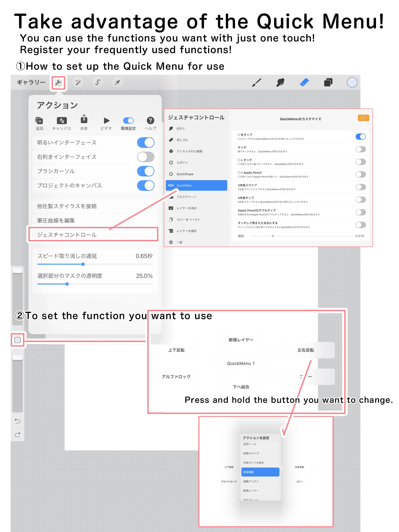Click the orange 完了 done button
The height and width of the screenshot is (532, 399).
(x=363, y=118)
